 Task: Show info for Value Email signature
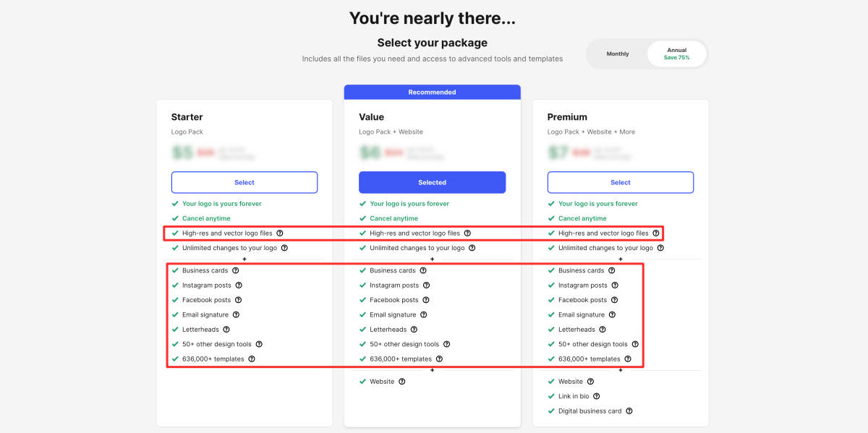click(x=424, y=314)
